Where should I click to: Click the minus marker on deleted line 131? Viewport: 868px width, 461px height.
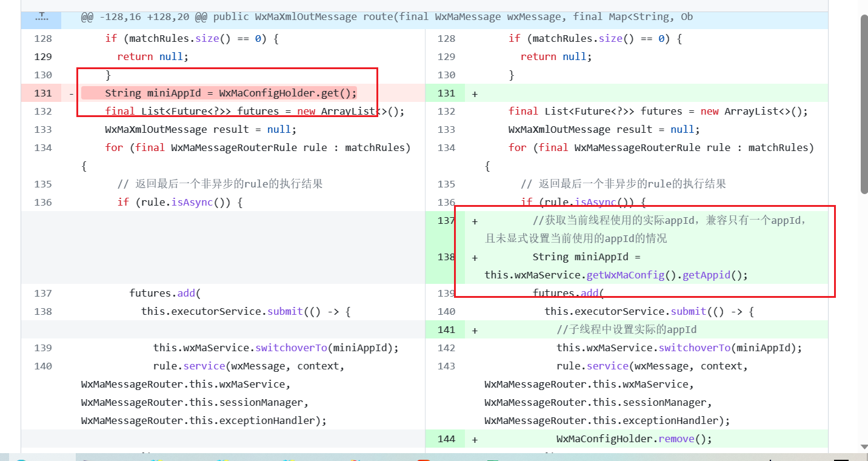[x=72, y=93]
